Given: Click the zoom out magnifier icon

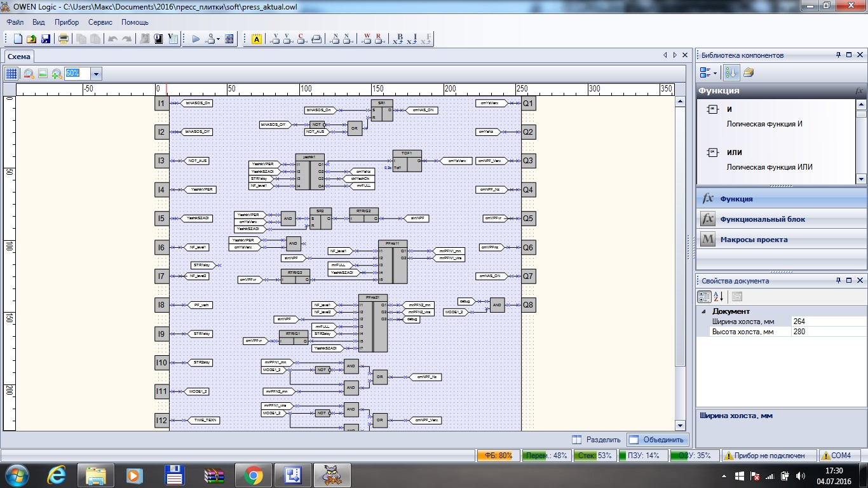Looking at the screenshot, I should point(29,74).
